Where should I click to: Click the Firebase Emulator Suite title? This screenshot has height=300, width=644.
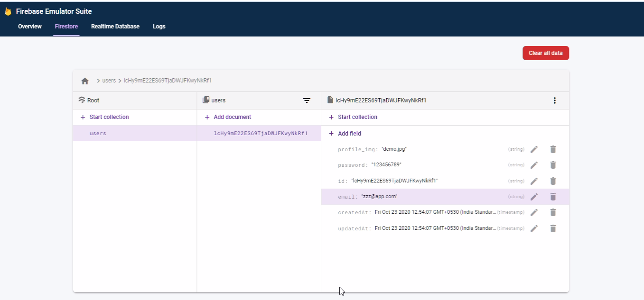pyautogui.click(x=54, y=11)
